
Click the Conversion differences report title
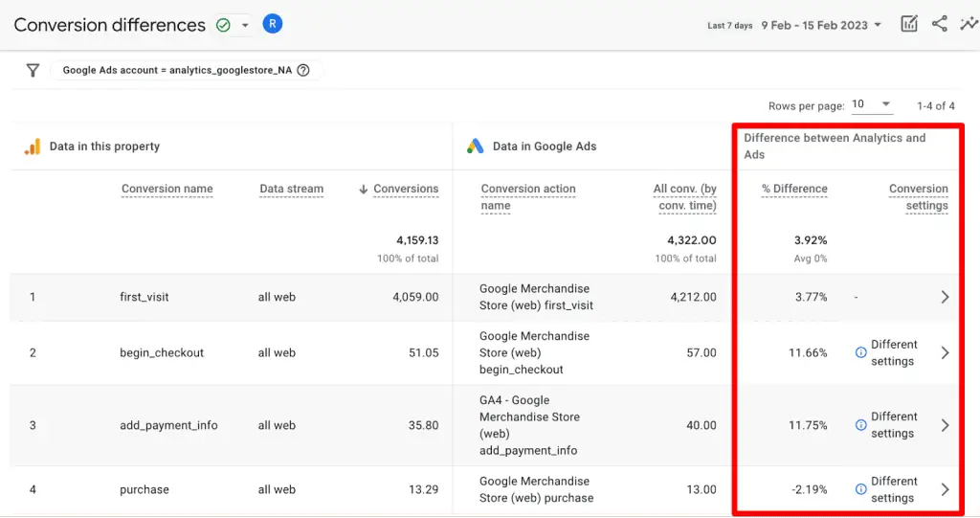point(109,25)
